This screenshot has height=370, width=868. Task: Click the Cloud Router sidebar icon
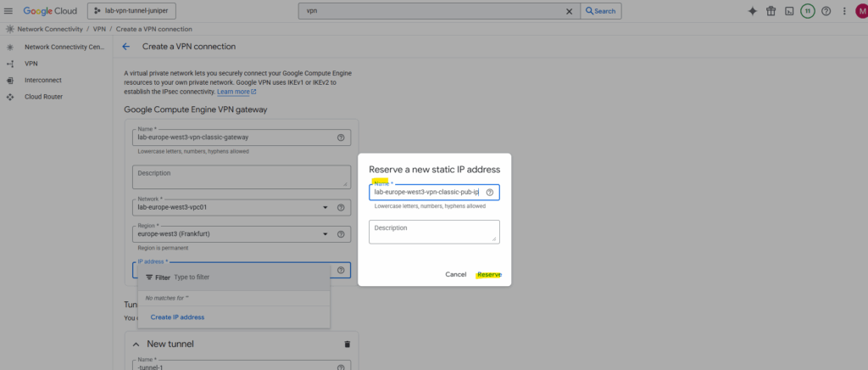tap(10, 97)
